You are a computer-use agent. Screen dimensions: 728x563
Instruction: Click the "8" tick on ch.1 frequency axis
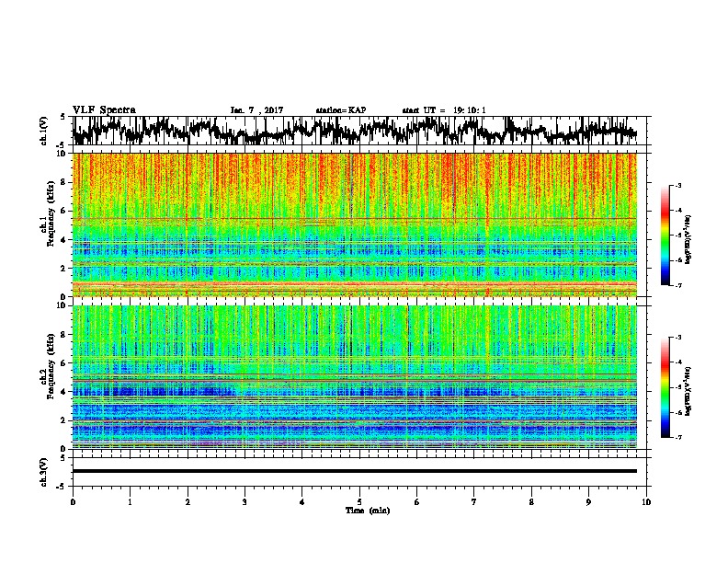(x=64, y=182)
